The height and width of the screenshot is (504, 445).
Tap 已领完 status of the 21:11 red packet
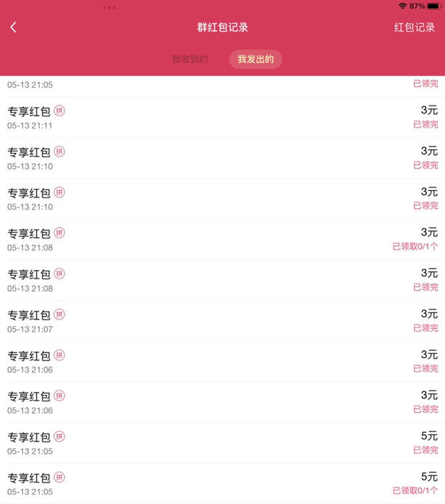426,124
